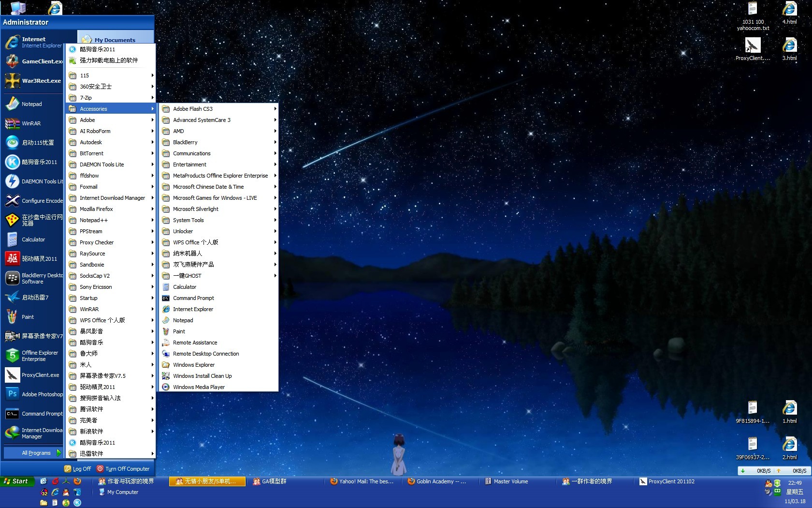Image resolution: width=812 pixels, height=508 pixels.
Task: Expand the Internet Download Manager folder
Action: (111, 198)
